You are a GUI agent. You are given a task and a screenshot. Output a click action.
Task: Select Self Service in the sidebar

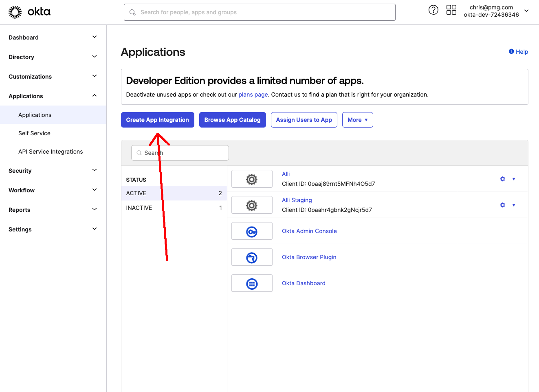[34, 133]
